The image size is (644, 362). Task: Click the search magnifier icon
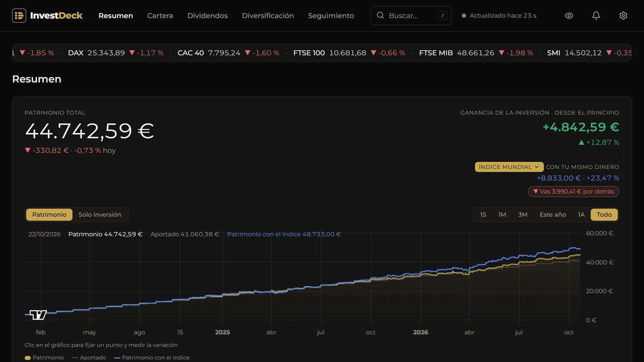(380, 15)
